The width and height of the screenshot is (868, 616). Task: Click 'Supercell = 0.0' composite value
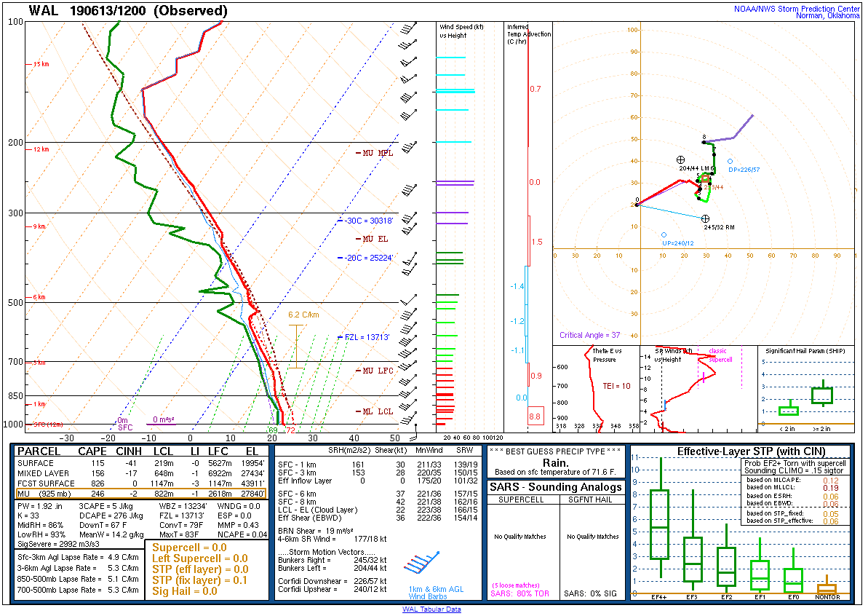click(189, 548)
